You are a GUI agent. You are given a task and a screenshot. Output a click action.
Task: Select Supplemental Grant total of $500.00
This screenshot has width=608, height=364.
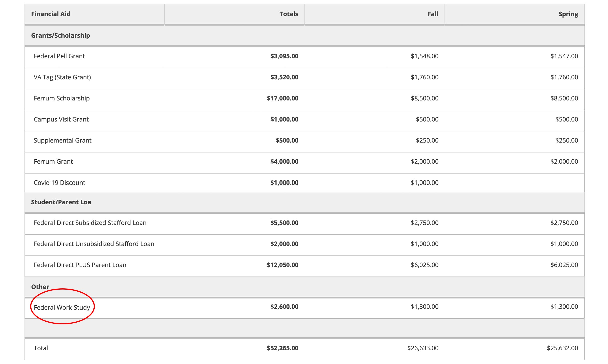(287, 140)
